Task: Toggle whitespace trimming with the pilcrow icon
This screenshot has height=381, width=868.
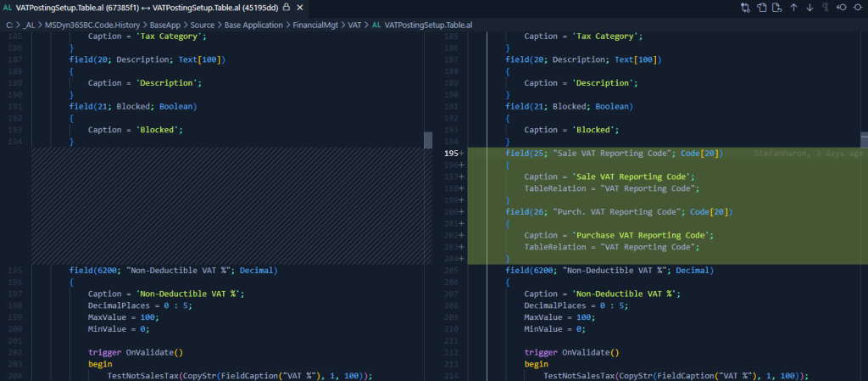Action: click(x=825, y=7)
